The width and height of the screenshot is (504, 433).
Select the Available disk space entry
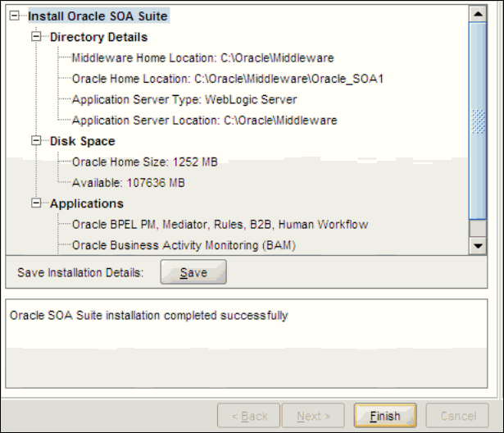(129, 183)
